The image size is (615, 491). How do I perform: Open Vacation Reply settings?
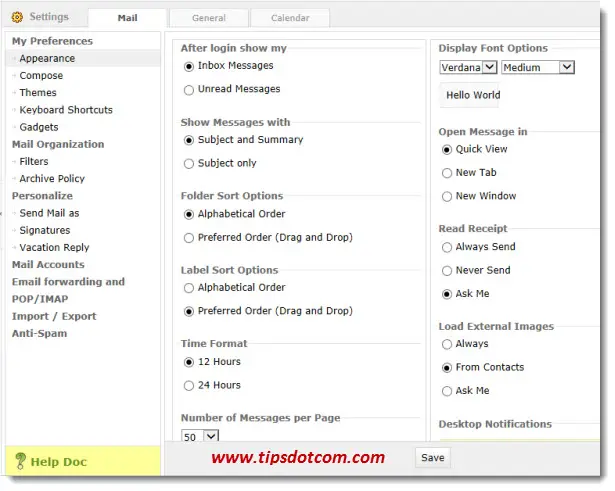click(x=55, y=248)
